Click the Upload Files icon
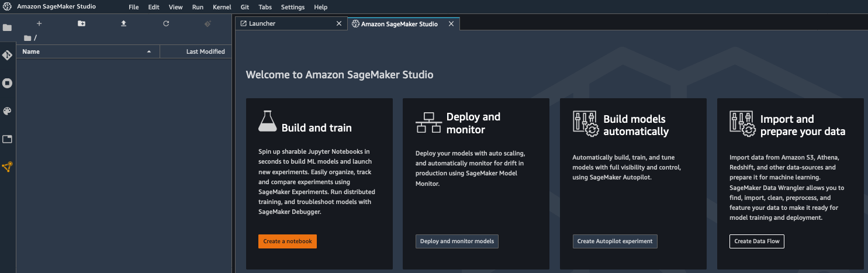Screen dimensions: 868x273 (123, 23)
